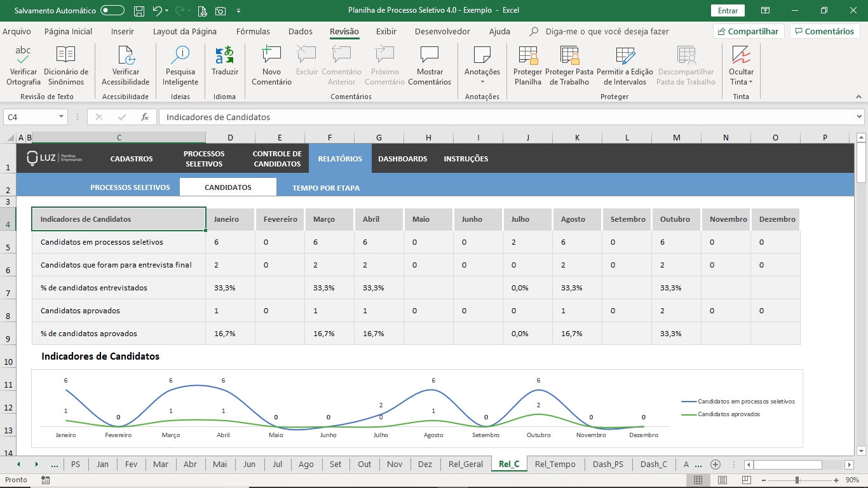Screen dimensions: 868x488
Task: Open the TEMPO POR ETAPA report link
Action: tap(326, 187)
